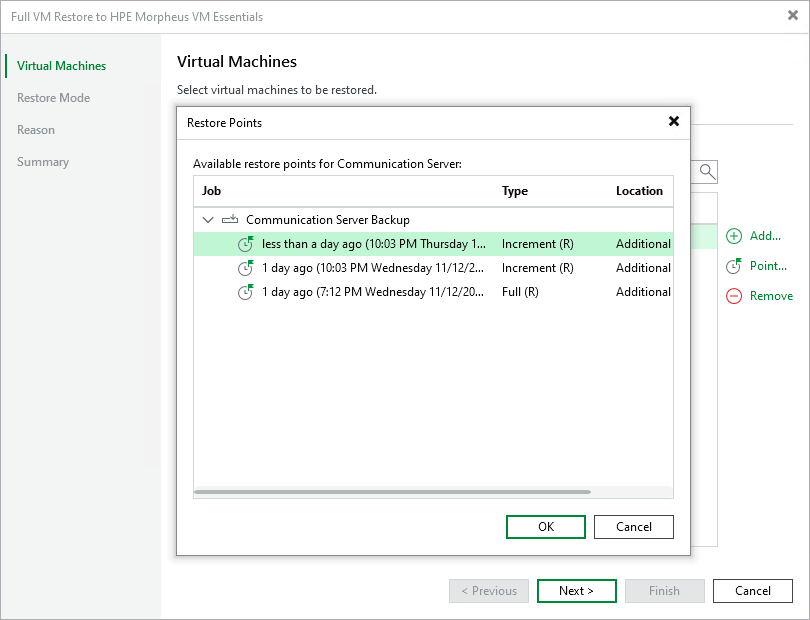
Task: Select the 'less than a day ago' restore point
Action: (433, 244)
